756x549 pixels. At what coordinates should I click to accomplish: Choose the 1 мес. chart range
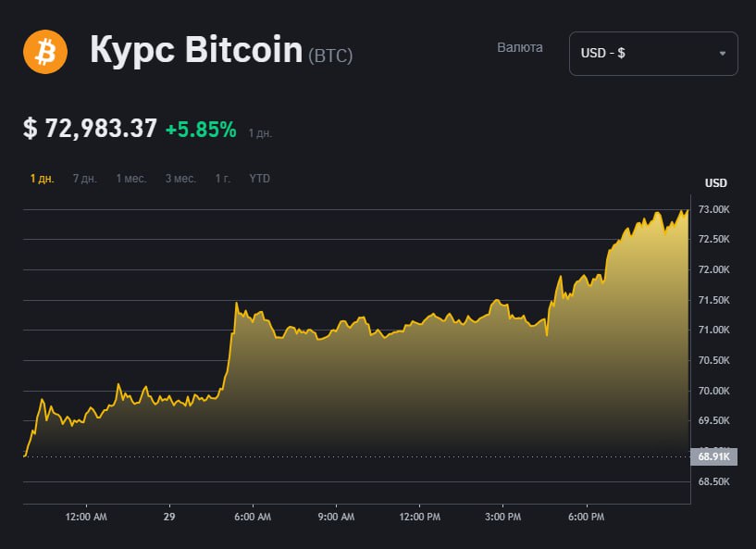click(x=131, y=179)
